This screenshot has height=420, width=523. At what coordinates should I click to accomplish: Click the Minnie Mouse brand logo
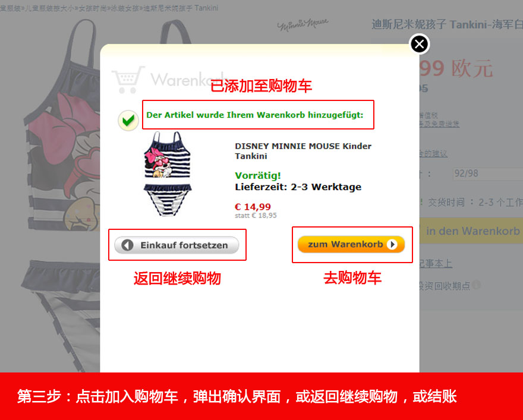pos(303,25)
